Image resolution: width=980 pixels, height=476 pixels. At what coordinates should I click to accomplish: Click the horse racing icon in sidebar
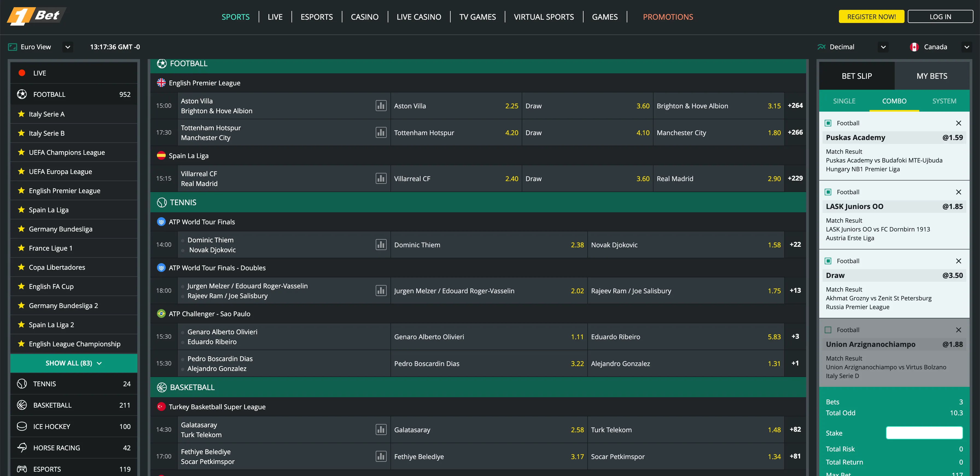[x=22, y=448]
